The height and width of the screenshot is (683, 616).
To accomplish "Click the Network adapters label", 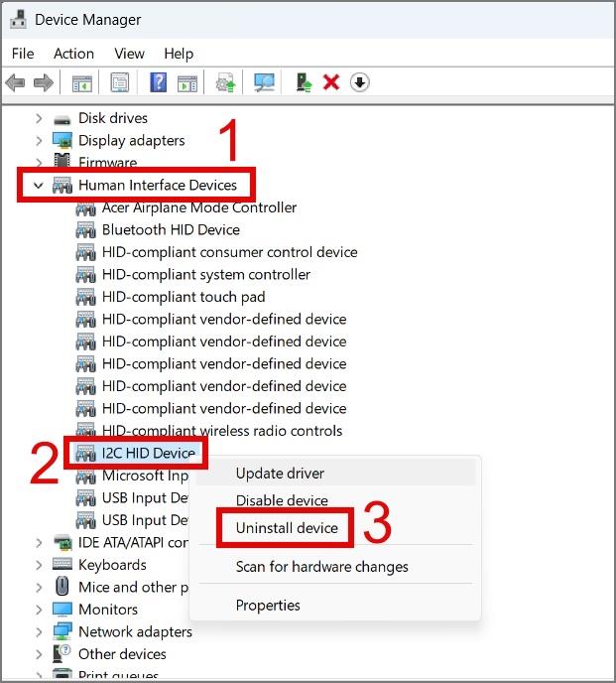I will pyautogui.click(x=135, y=631).
